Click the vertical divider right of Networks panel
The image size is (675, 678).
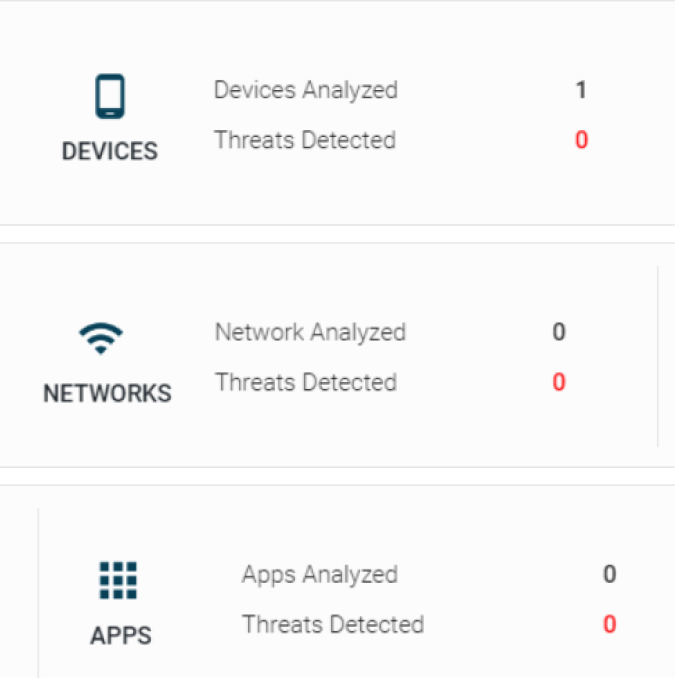coord(657,355)
